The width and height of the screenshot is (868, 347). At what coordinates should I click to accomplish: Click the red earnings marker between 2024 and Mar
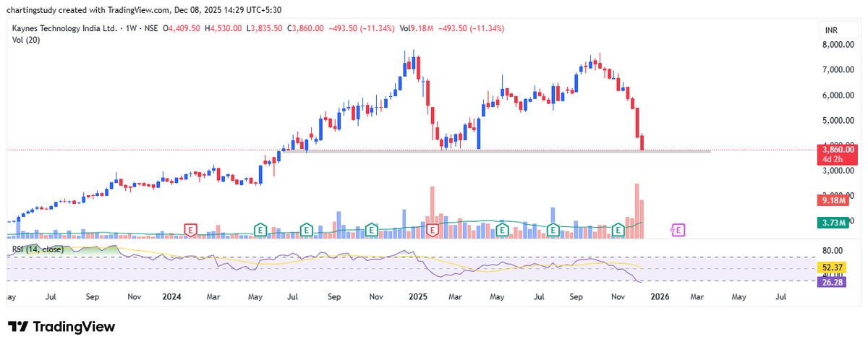[192, 230]
